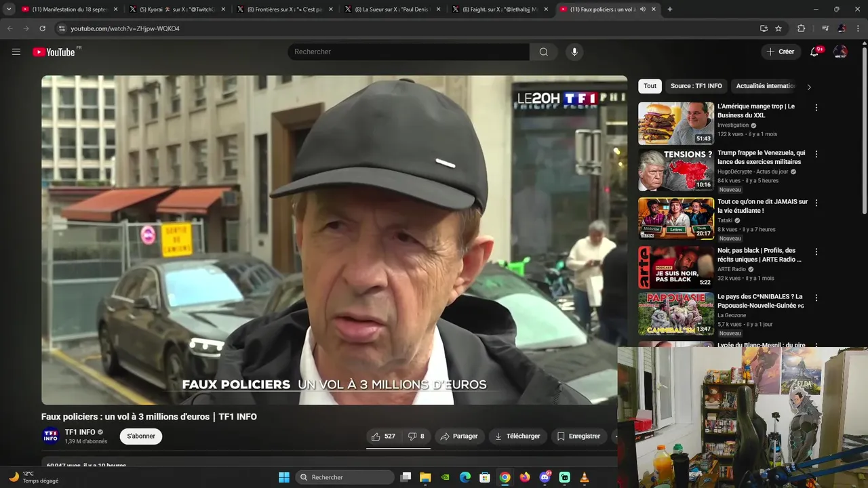Open weather widget Temps dégagé

[33, 477]
